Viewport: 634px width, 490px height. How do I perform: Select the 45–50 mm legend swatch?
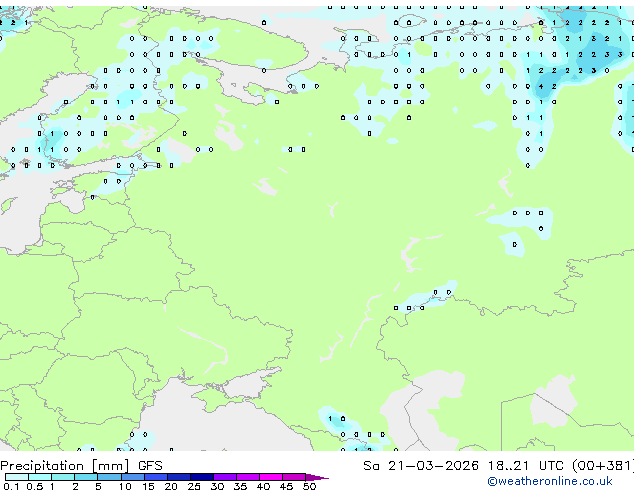pyautogui.click(x=294, y=477)
